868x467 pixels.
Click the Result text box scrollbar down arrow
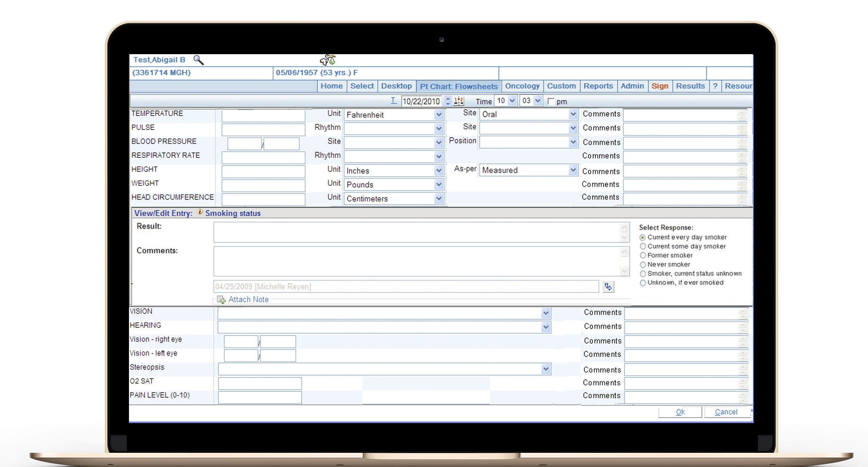(625, 238)
